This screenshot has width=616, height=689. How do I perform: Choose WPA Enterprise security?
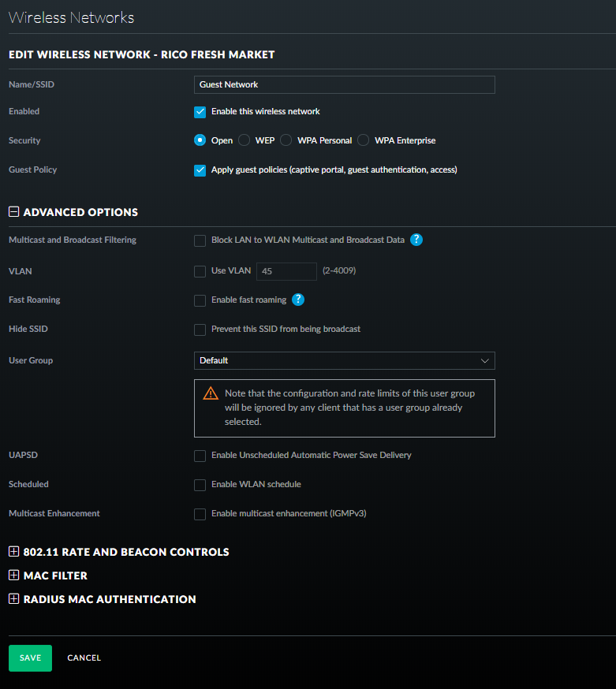(363, 140)
